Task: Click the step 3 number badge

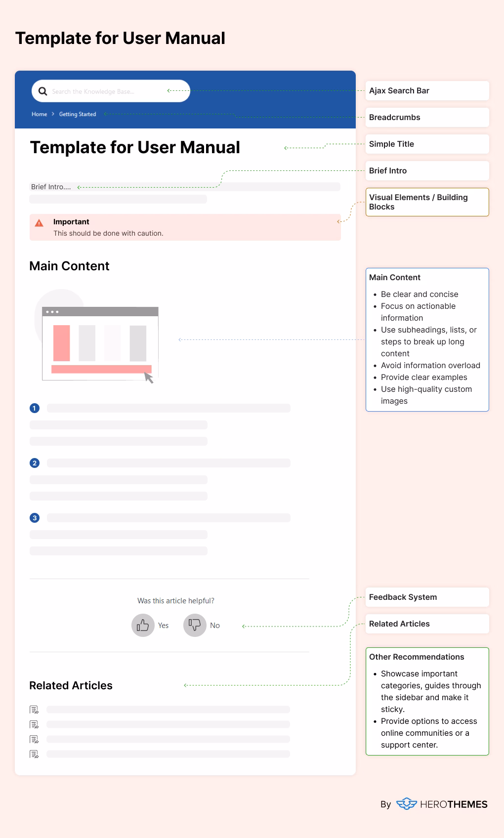Action: (35, 518)
